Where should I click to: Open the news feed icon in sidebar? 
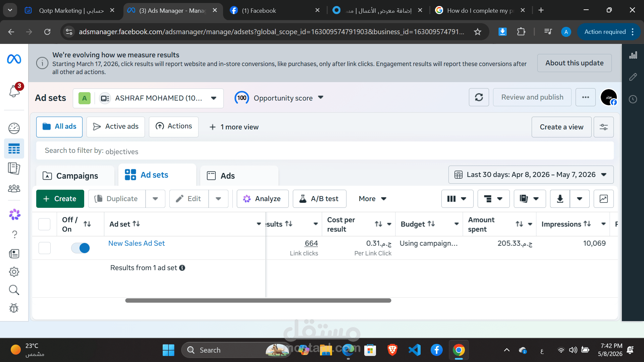coord(14,253)
